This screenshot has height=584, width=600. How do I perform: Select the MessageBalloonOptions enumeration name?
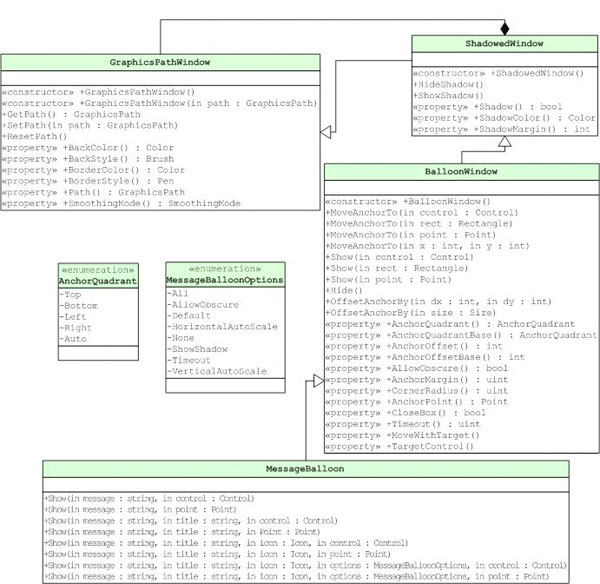click(x=225, y=280)
